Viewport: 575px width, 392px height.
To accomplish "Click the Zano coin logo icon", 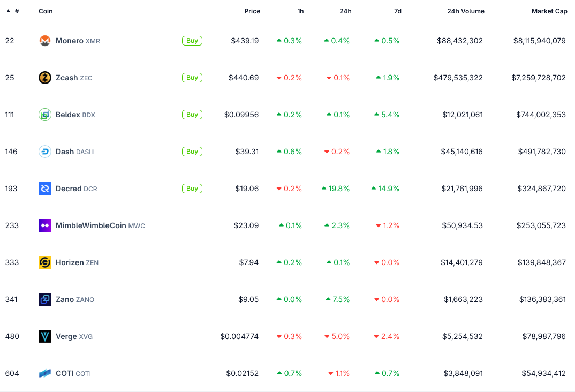I will [45, 299].
